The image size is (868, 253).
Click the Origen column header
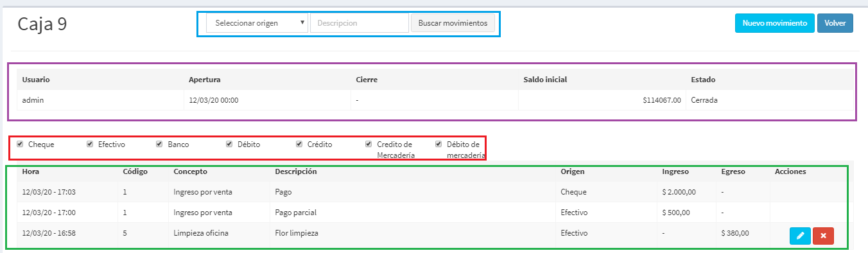tap(573, 171)
